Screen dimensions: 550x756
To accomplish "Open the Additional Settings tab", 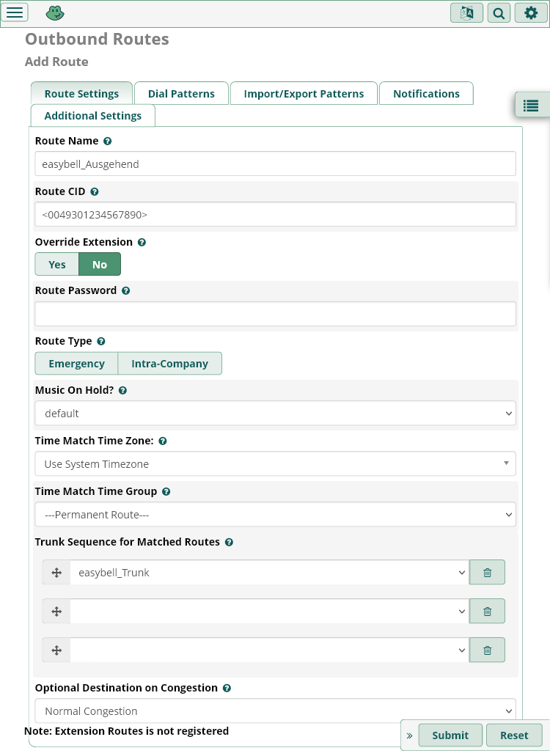I will coord(93,116).
